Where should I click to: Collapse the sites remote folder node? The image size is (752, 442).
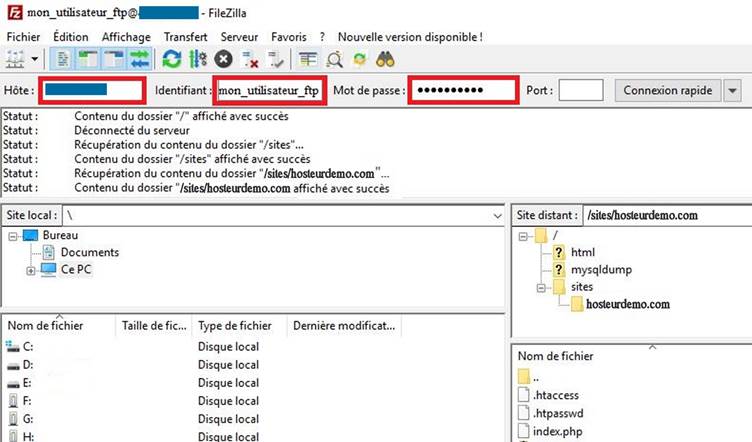click(x=541, y=288)
